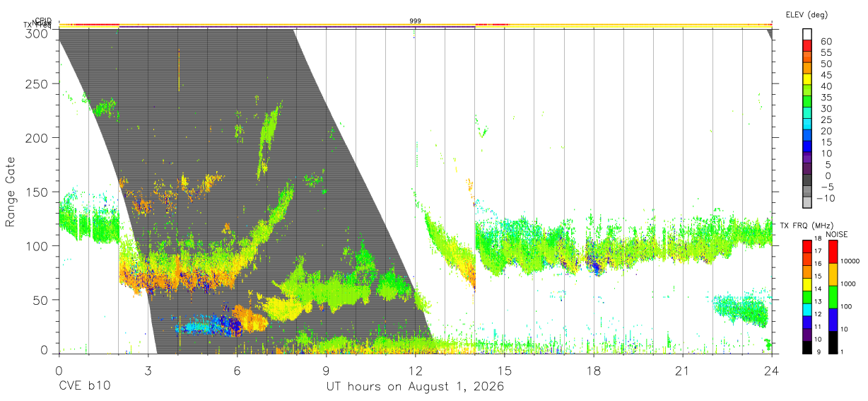Click the '18' hour tick on UT axis
The height and width of the screenshot is (401, 868).
click(x=593, y=371)
